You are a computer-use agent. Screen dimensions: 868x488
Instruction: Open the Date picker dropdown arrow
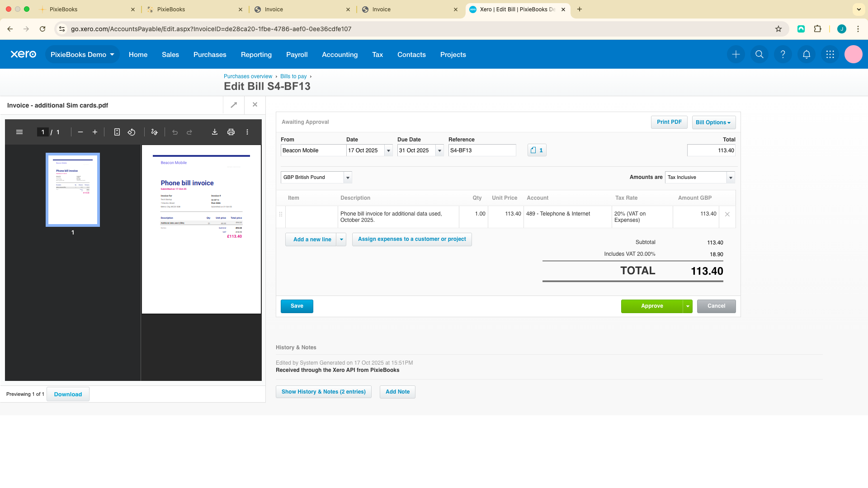(x=388, y=150)
